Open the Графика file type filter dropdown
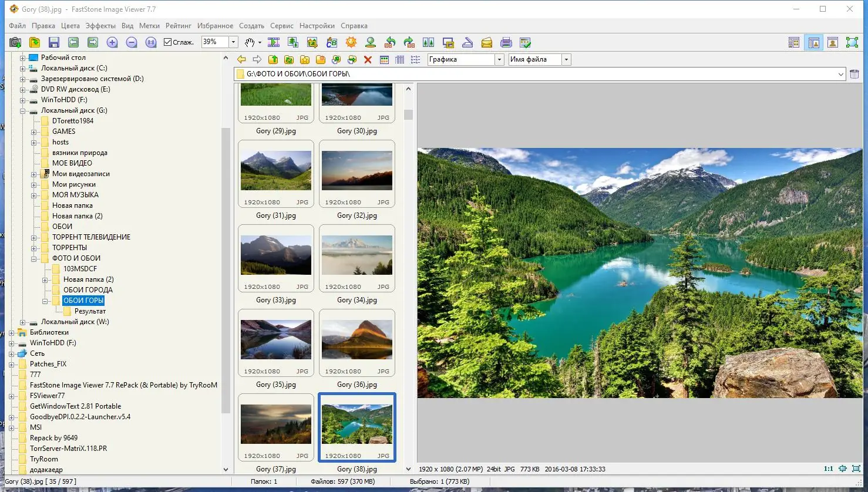The height and width of the screenshot is (492, 868). (x=499, y=59)
